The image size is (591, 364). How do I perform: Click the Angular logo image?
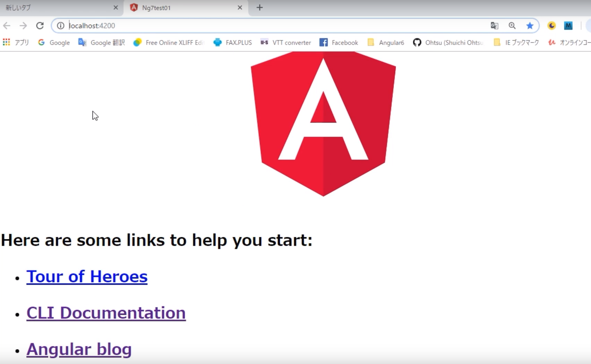point(323,124)
